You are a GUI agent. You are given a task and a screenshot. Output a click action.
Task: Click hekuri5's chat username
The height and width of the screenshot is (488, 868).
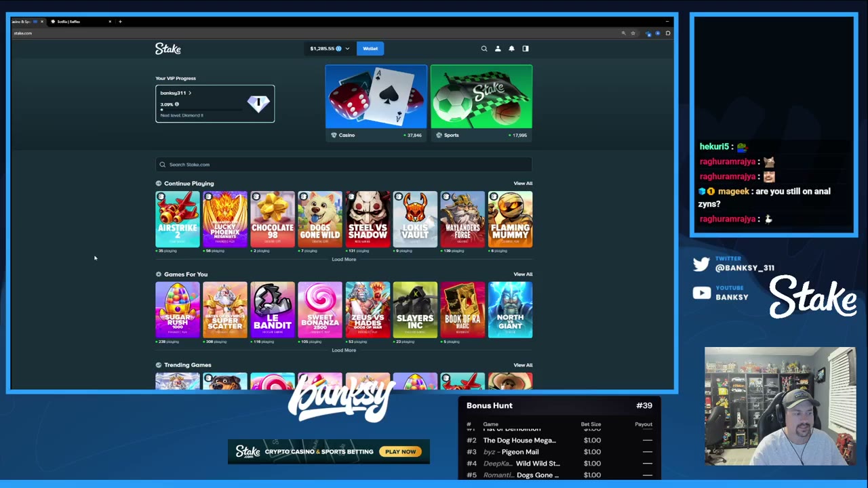click(714, 146)
